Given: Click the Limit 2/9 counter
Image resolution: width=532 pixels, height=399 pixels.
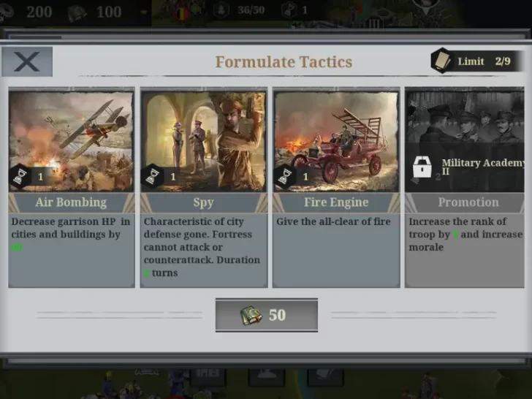Looking at the screenshot, I should click(x=484, y=61).
